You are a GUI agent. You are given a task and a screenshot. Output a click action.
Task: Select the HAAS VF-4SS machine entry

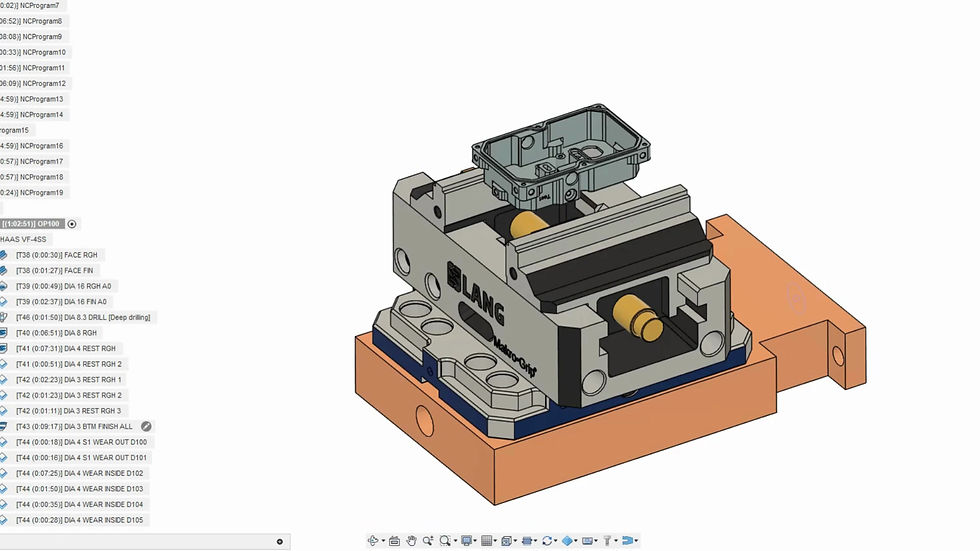pyautogui.click(x=23, y=239)
